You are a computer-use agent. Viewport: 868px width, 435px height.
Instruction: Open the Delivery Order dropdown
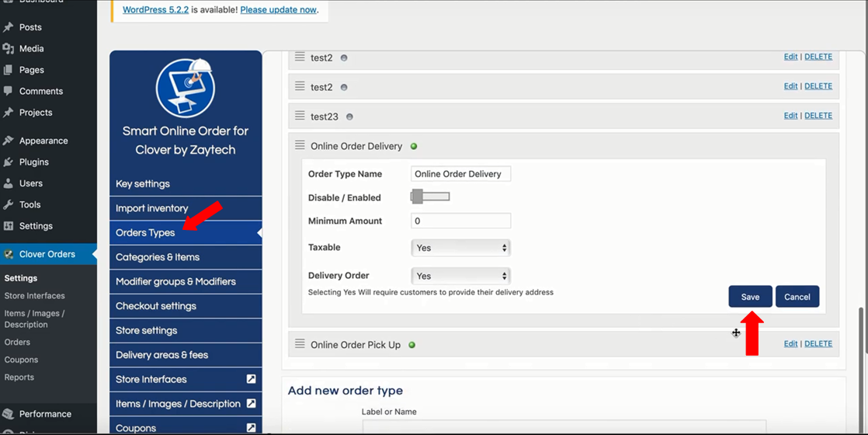click(460, 276)
